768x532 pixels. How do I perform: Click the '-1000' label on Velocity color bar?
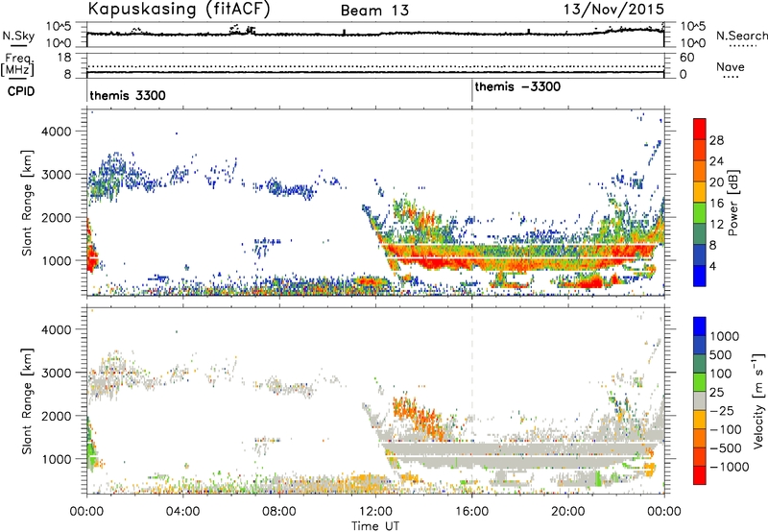tap(729, 467)
